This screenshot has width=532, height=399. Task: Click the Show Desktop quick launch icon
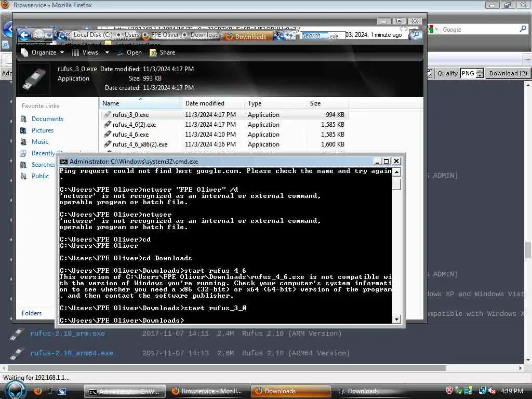(50, 391)
